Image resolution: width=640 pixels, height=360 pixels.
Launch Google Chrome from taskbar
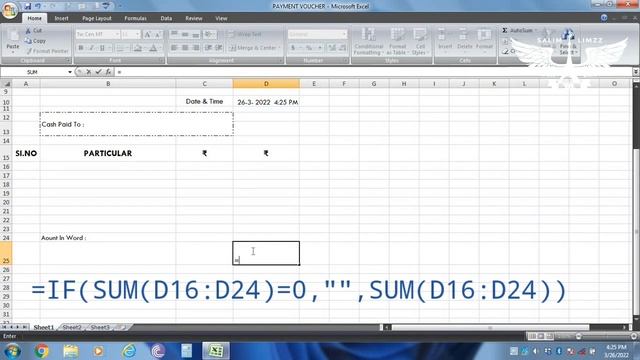41,351
